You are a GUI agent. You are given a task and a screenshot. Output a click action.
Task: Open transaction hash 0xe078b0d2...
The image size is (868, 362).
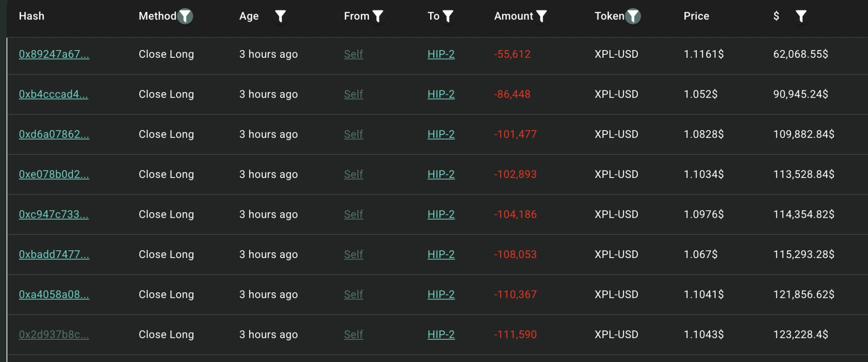pos(54,175)
